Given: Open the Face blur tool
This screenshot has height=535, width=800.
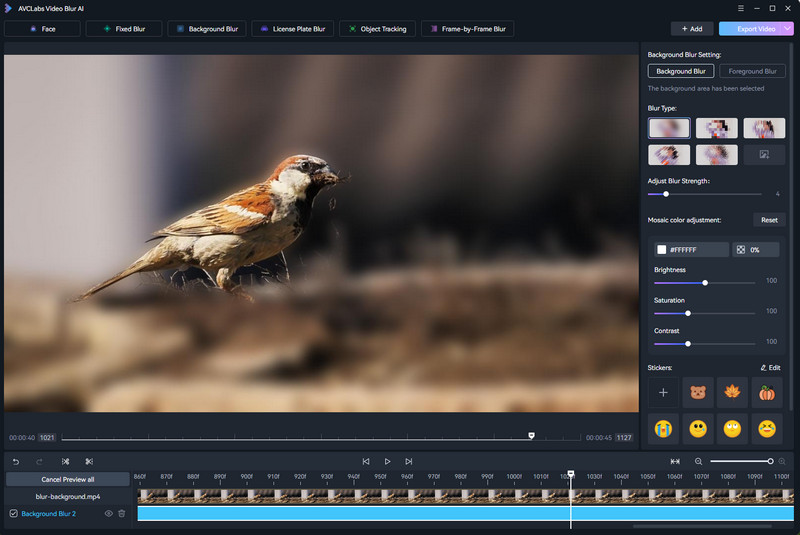Looking at the screenshot, I should 42,29.
